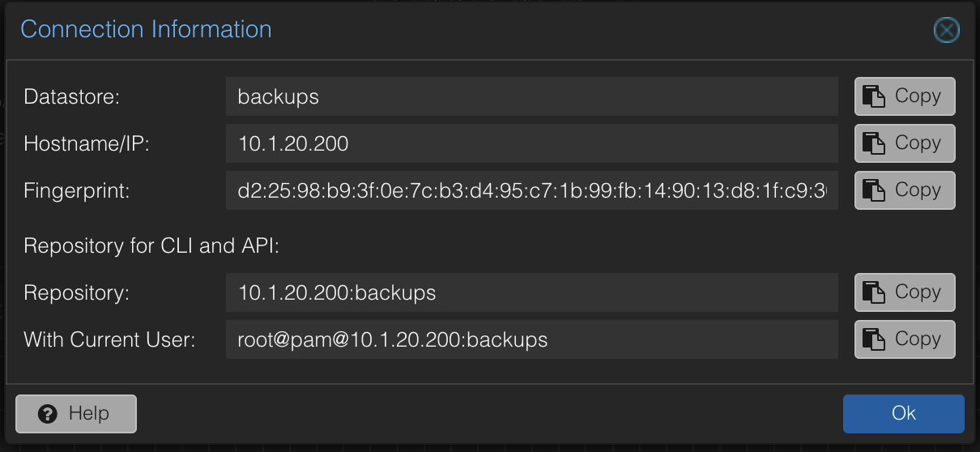Select the Fingerprint text field

[x=531, y=191]
